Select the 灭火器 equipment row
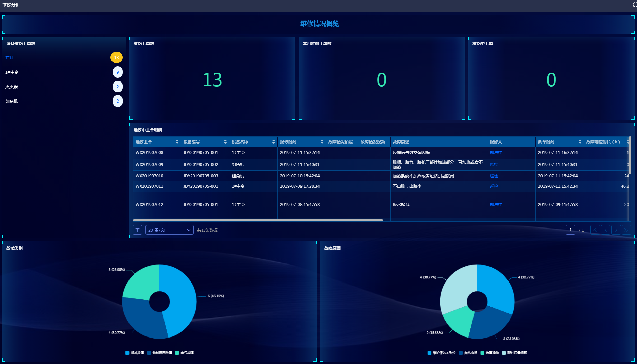Image resolution: width=637 pixels, height=364 pixels. coord(64,87)
